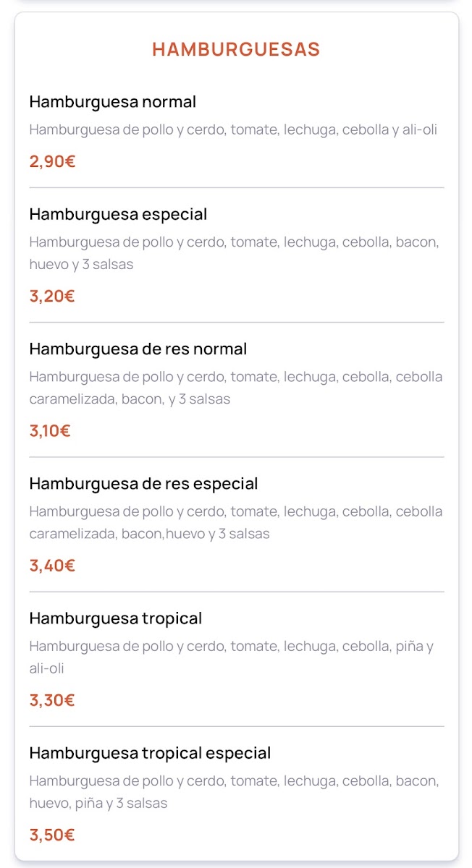Tap the 3,30€ price label

[x=52, y=700]
